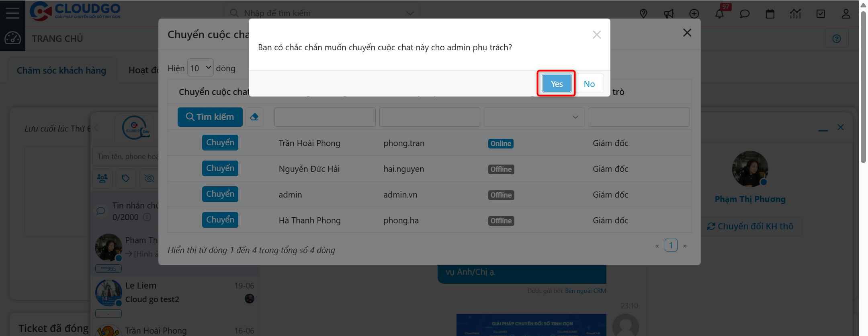The width and height of the screenshot is (868, 336).
Task: Focus the global search box
Action: [321, 13]
